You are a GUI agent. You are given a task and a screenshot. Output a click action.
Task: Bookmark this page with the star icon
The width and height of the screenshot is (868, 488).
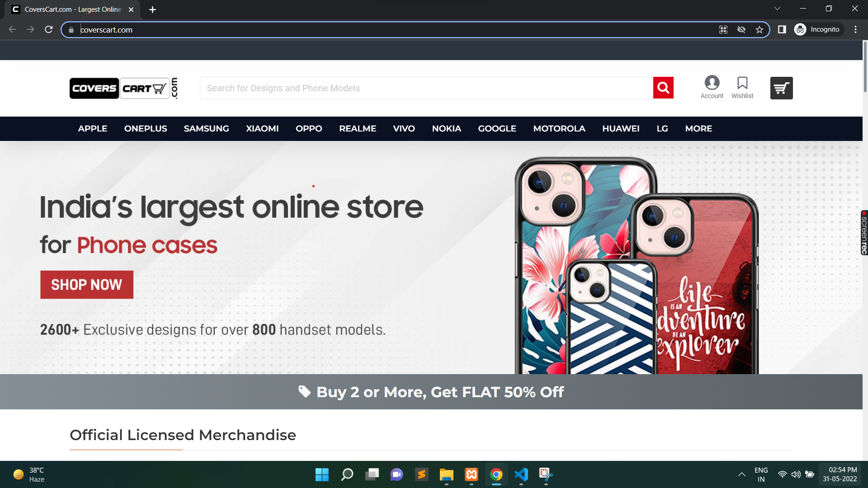(759, 30)
